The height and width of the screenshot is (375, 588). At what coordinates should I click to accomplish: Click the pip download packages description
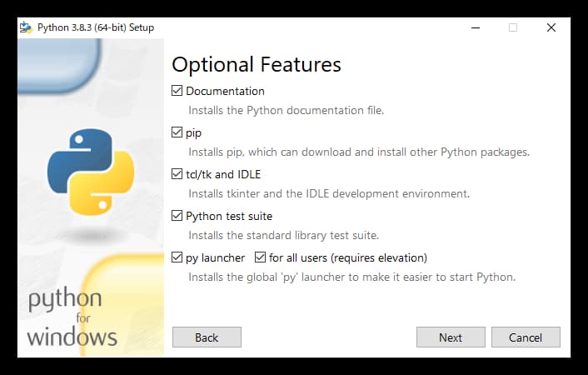click(x=359, y=152)
